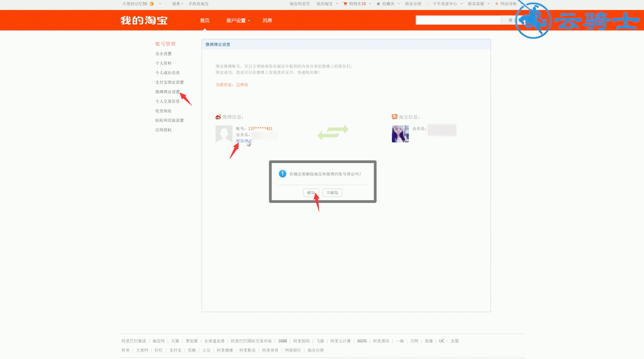The width and height of the screenshot is (644, 359).
Task: Click the 网商银行 footer link
Action: tap(293, 350)
